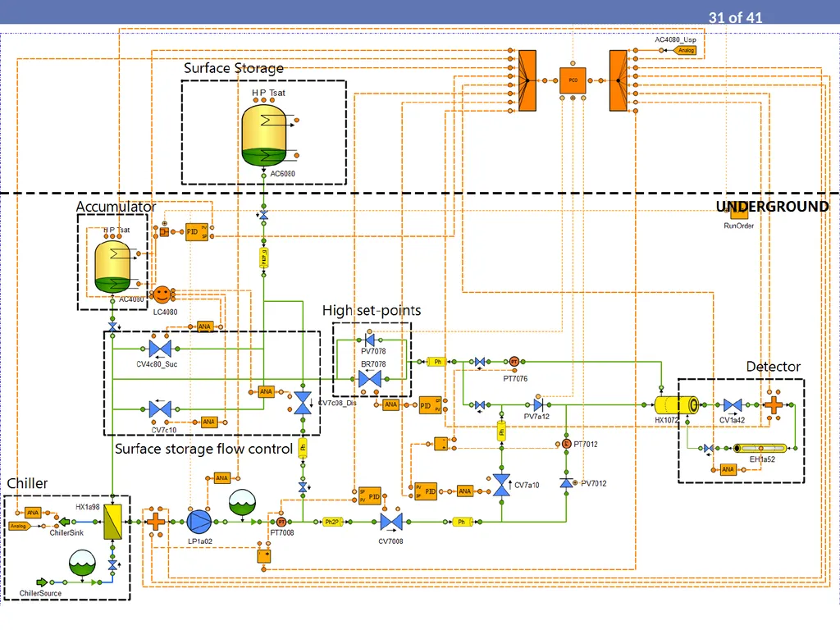This screenshot has width=840, height=630.
Task: Select the CV7c08_Dis vertical valve
Action: (303, 403)
